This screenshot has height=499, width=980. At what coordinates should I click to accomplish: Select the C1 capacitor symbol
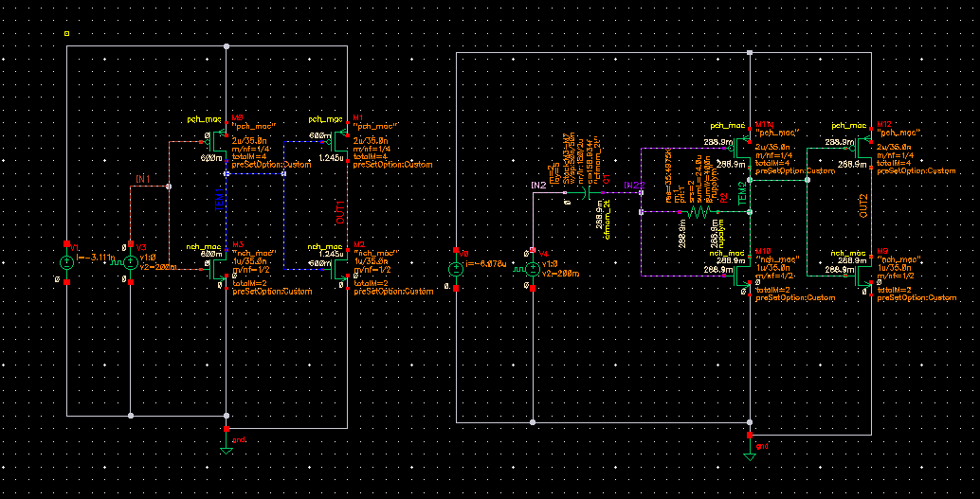click(x=587, y=193)
